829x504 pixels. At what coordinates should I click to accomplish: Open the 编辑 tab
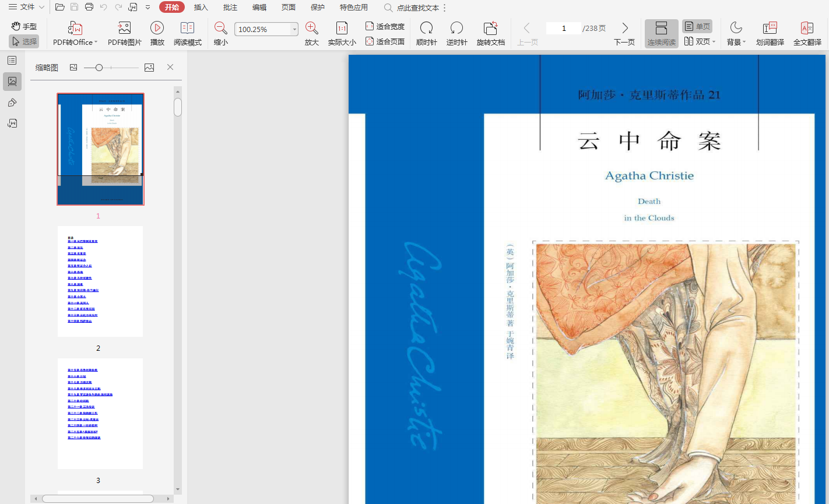259,7
